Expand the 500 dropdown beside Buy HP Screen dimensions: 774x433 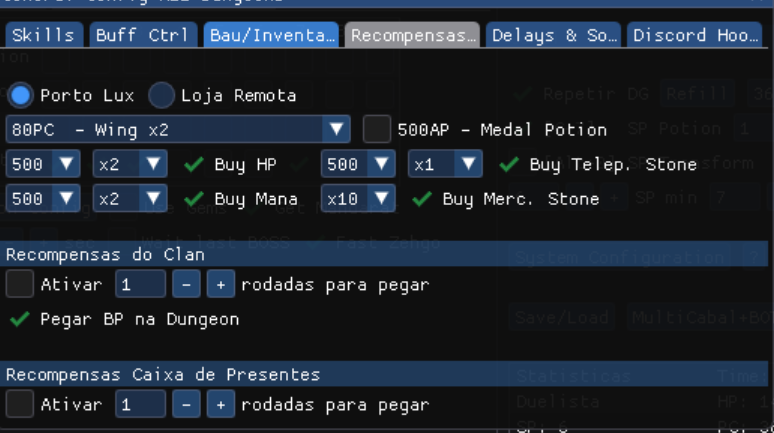(x=43, y=164)
